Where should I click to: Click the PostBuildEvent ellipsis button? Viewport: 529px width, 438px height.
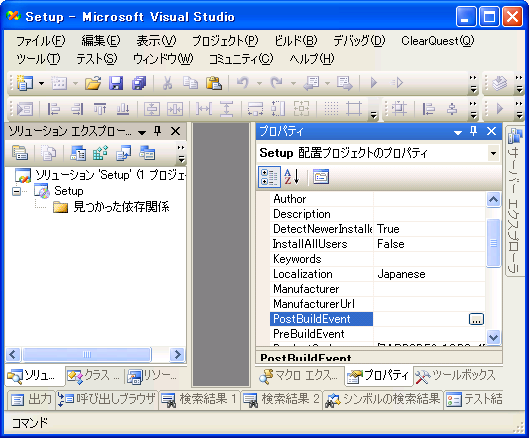476,319
